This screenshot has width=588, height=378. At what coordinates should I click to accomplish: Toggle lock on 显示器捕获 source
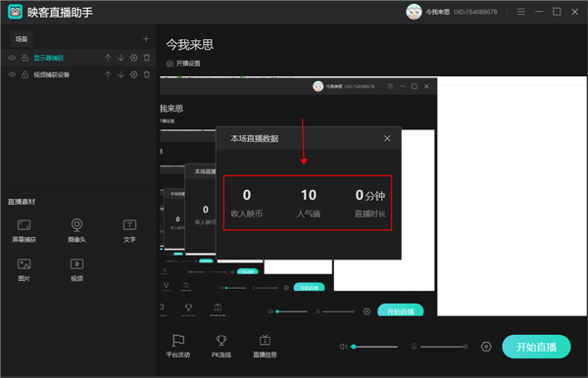pos(24,58)
